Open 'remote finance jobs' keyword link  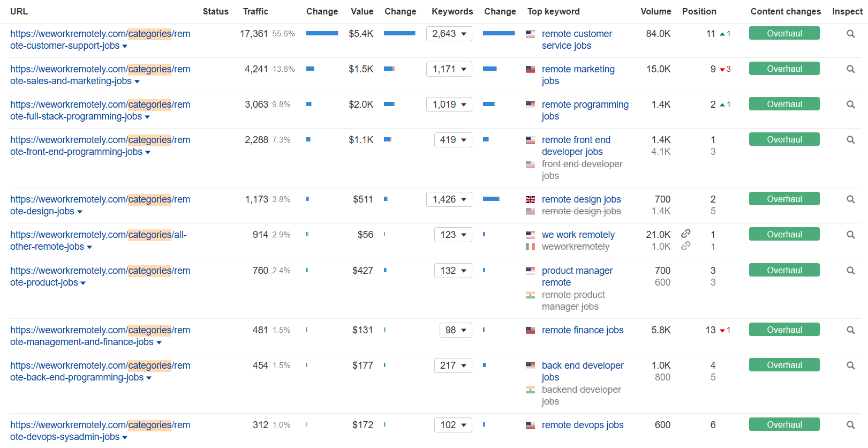pos(583,330)
